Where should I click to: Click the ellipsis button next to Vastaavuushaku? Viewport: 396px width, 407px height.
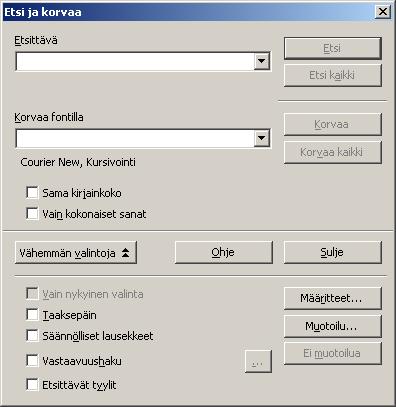coord(258,361)
